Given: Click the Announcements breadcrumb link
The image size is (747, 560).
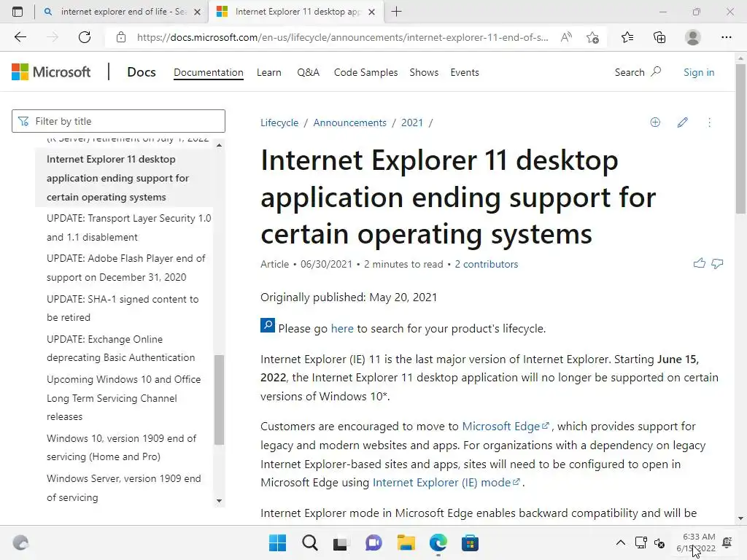Looking at the screenshot, I should [349, 122].
